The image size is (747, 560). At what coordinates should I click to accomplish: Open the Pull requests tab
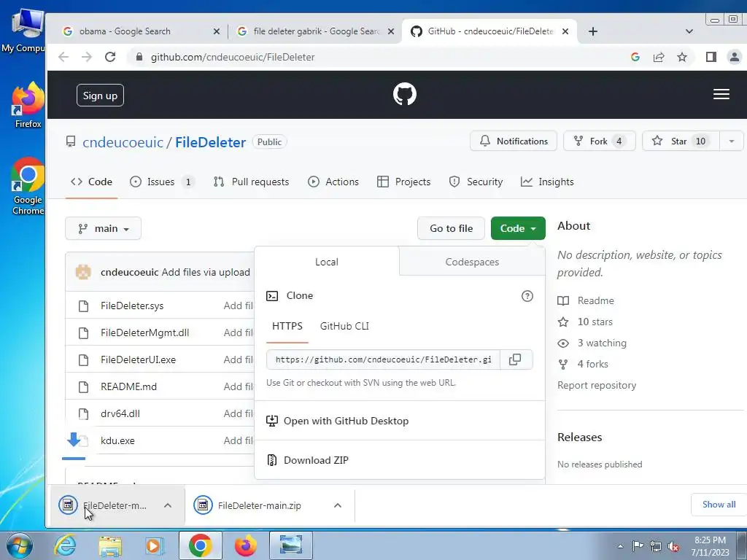251,182
